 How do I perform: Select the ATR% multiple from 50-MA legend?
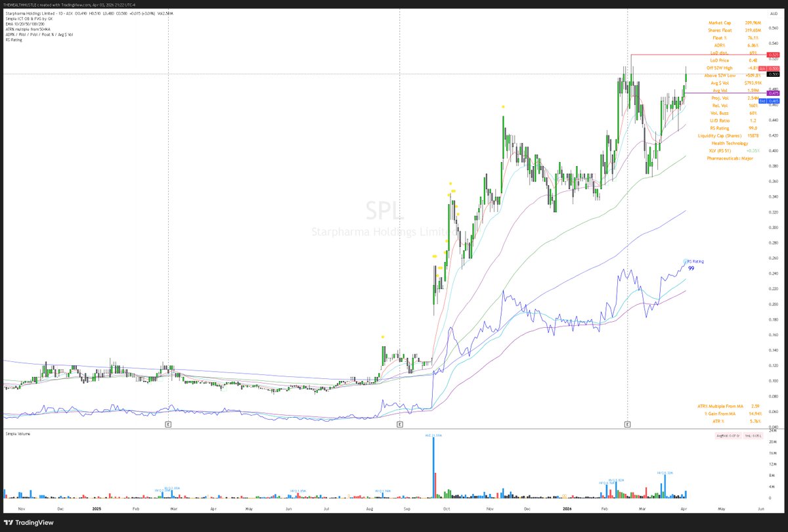pos(29,29)
